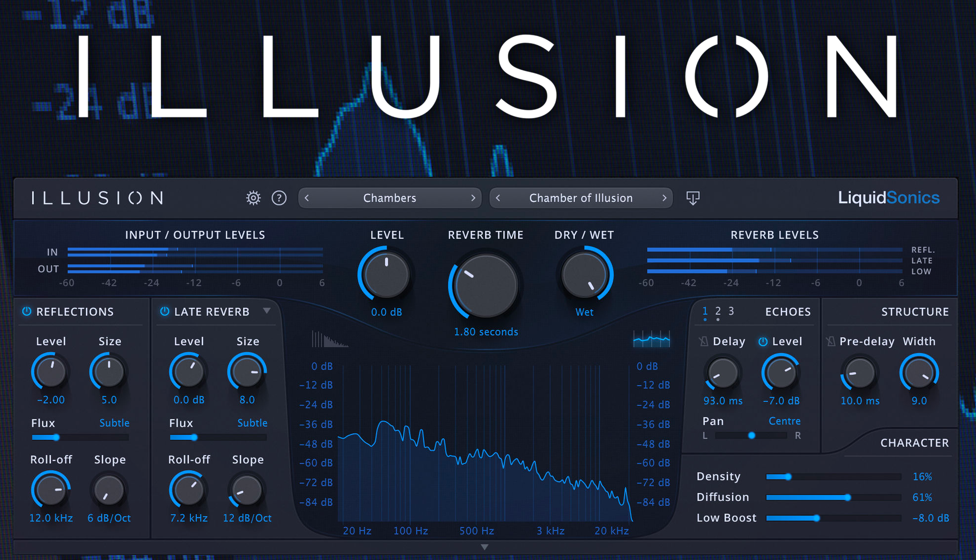Click the Reflections Slope knob
The height and width of the screenshot is (560, 976).
tap(109, 490)
